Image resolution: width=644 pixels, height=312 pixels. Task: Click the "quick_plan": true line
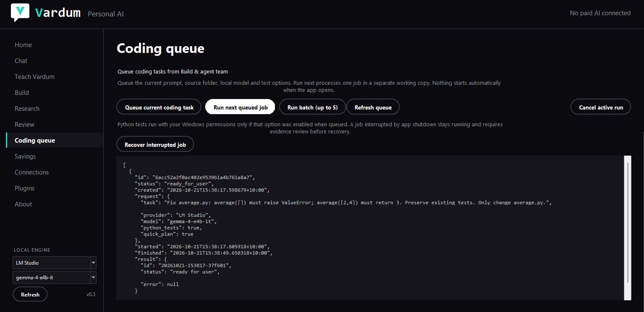[167, 234]
